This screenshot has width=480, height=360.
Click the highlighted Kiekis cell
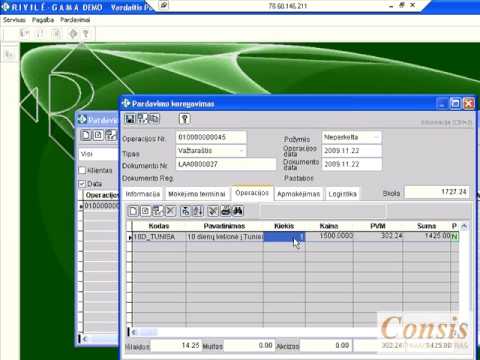point(284,237)
